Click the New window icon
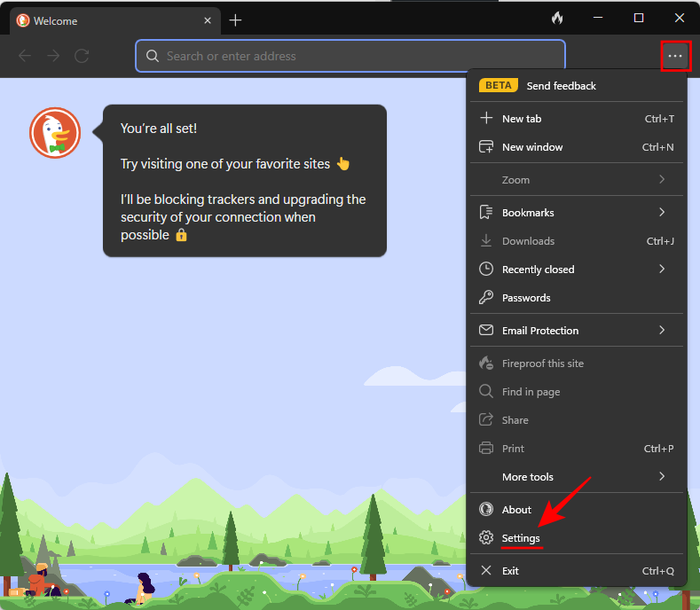This screenshot has height=610, width=700. pyautogui.click(x=486, y=147)
